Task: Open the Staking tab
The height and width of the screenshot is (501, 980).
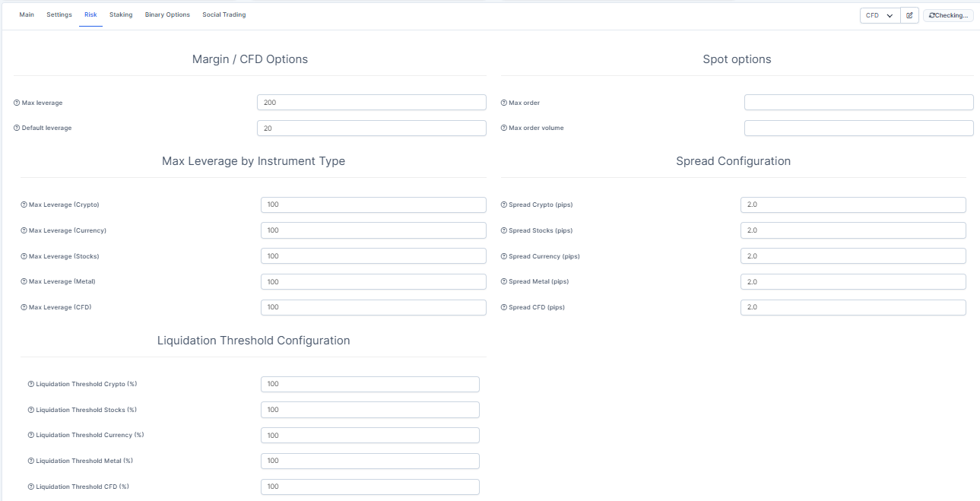Action: [121, 15]
